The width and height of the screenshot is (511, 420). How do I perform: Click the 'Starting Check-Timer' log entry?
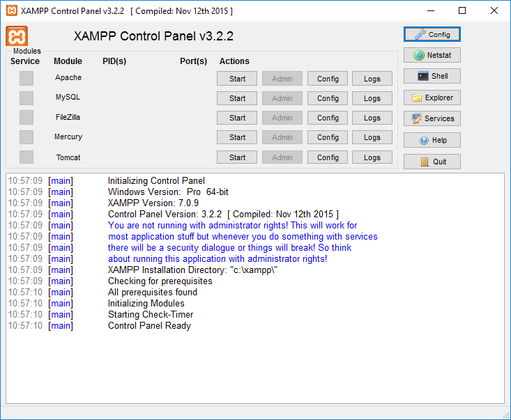[151, 314]
